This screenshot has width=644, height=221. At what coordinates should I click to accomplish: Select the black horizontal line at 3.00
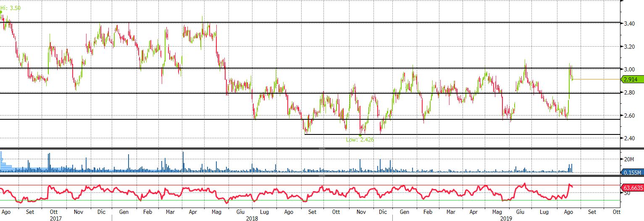310,68
